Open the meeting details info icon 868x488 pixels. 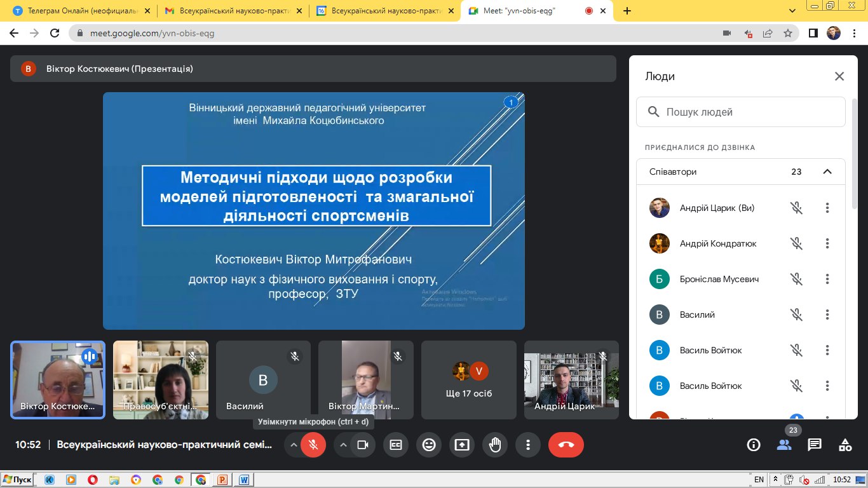(754, 445)
